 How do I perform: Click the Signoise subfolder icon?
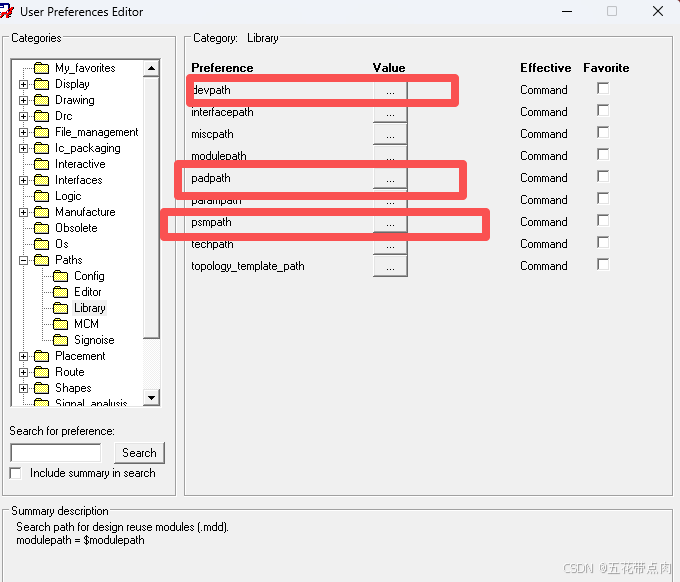(61, 340)
